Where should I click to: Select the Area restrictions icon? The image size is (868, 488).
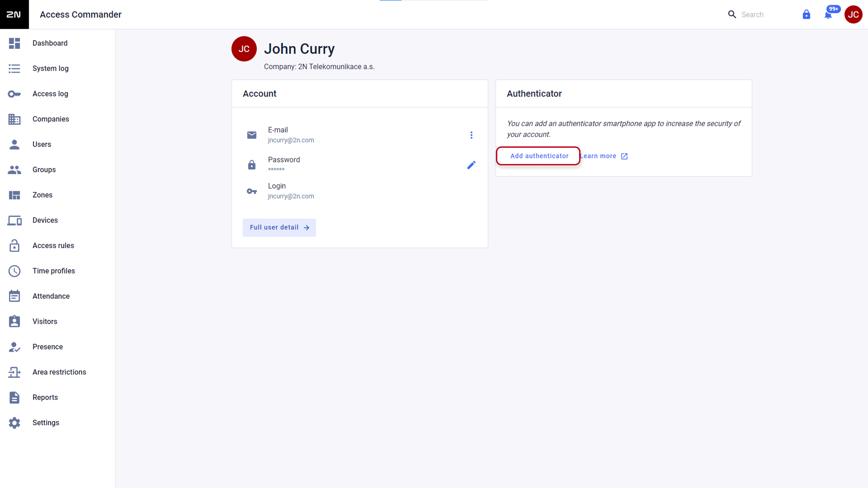(x=14, y=372)
